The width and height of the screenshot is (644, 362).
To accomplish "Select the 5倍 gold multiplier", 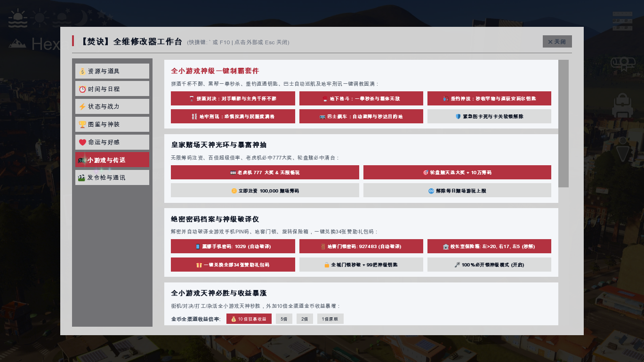I will tap(284, 319).
